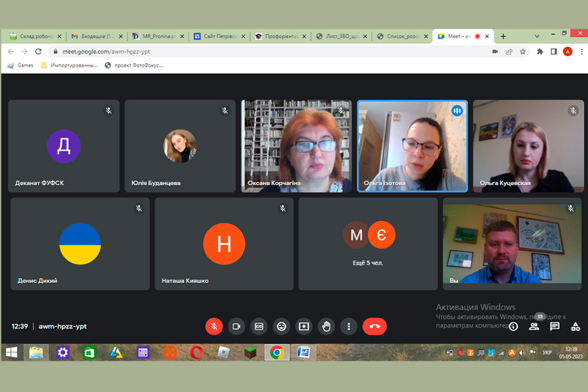This screenshot has width=588, height=392.
Task: Click meeting code awm-hpzz-ypt text
Action: click(x=63, y=327)
